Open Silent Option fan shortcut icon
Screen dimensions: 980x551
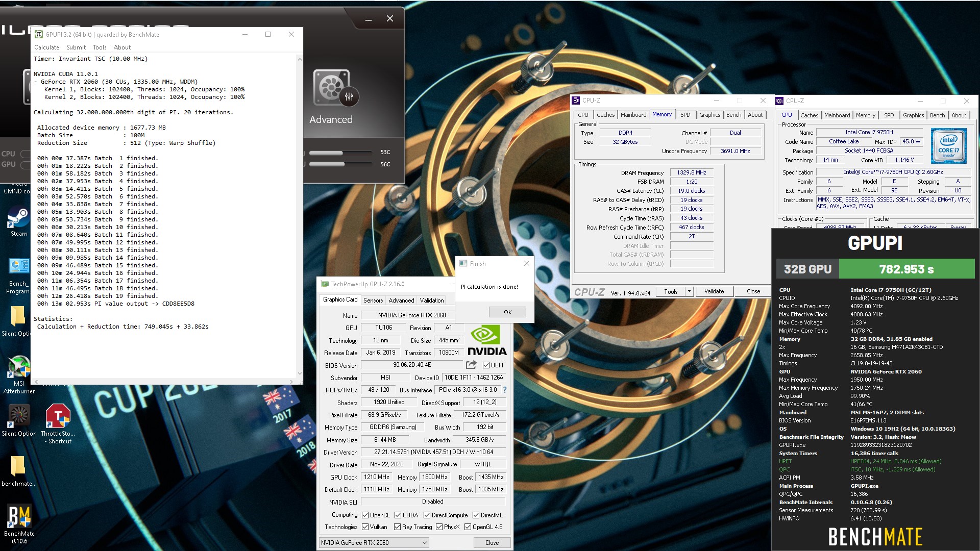19,421
